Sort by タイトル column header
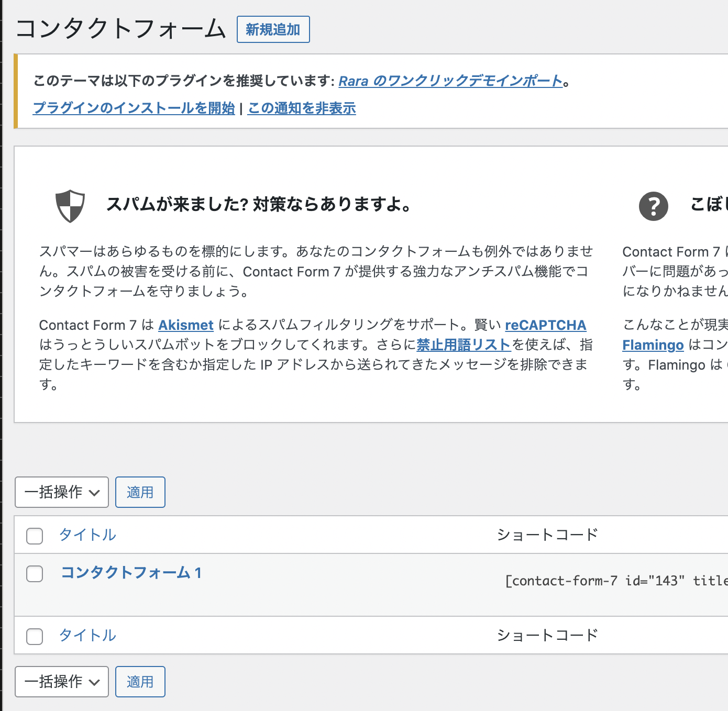The height and width of the screenshot is (711, 728). pyautogui.click(x=87, y=535)
